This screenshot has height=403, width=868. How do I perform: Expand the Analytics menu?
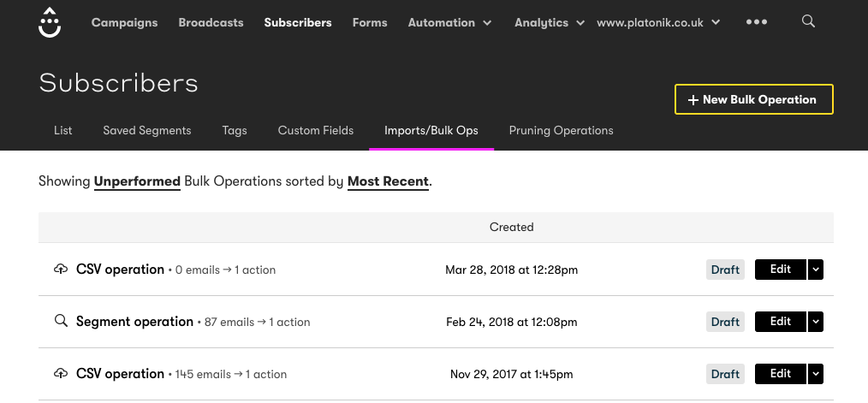549,23
